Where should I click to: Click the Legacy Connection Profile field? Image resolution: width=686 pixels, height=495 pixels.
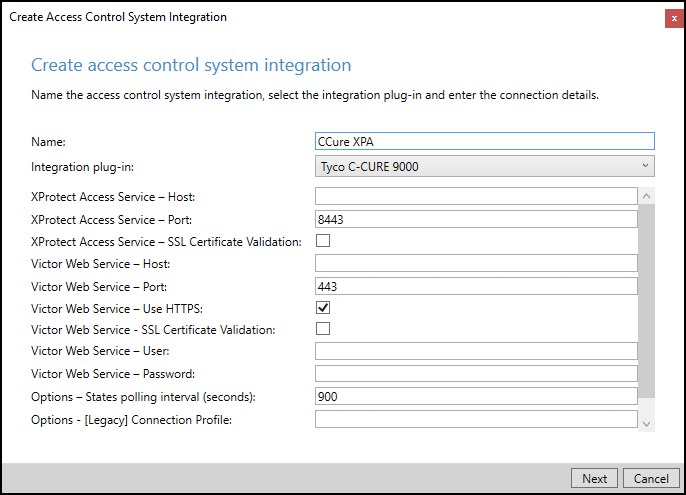point(476,419)
